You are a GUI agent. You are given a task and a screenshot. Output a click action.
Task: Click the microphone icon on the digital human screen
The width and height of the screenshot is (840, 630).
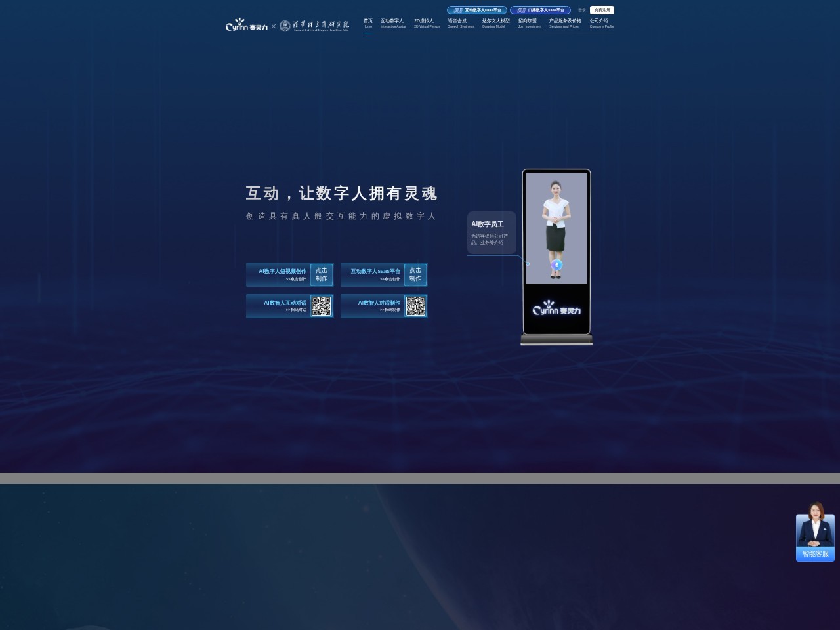pos(556,264)
